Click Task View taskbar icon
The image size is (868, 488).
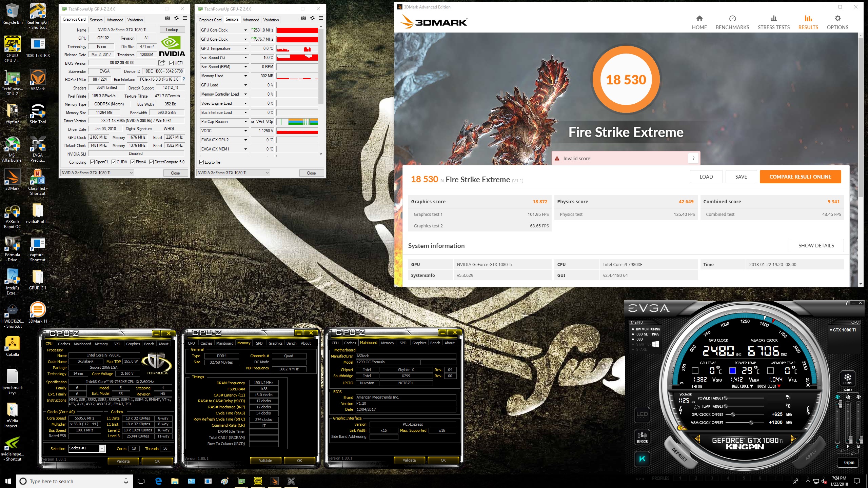(141, 481)
